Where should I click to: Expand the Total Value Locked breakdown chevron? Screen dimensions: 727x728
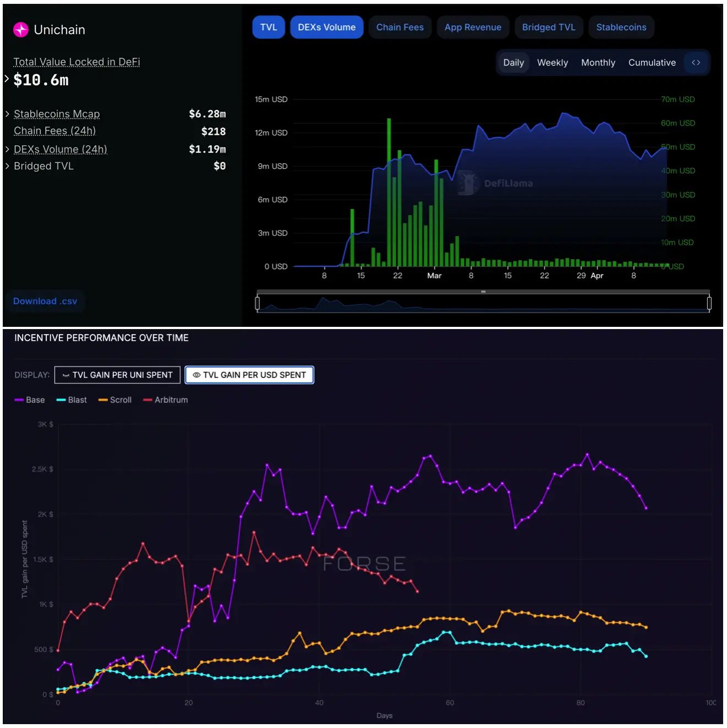click(x=7, y=79)
